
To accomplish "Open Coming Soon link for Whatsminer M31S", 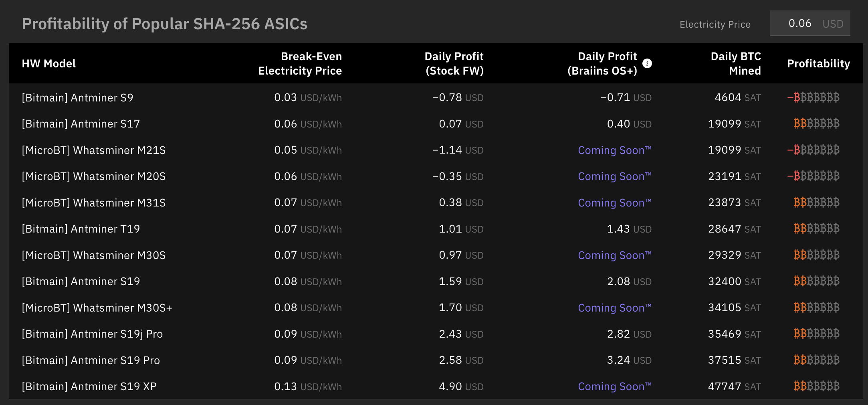I will click(614, 203).
